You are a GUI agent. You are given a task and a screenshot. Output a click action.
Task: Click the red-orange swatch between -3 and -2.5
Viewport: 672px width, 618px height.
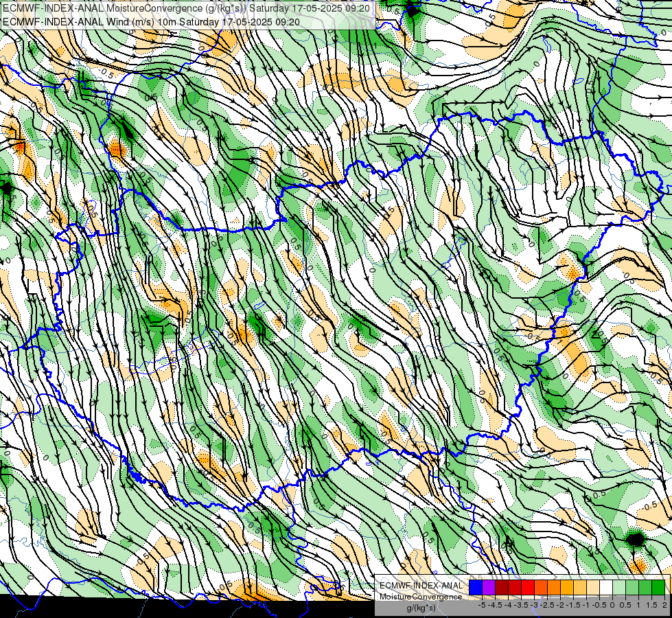click(x=541, y=588)
